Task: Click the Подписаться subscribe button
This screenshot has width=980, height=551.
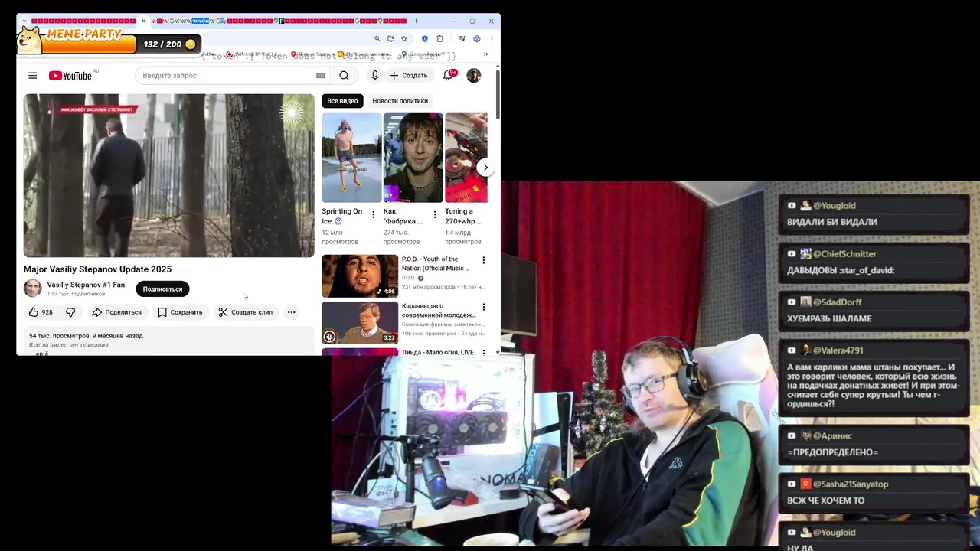Action: pos(162,289)
